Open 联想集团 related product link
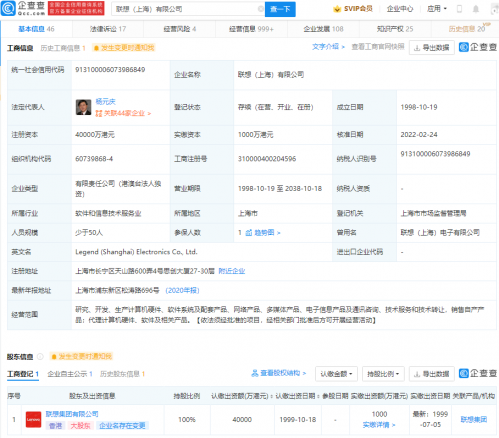This screenshot has height=438, width=499. (x=474, y=420)
